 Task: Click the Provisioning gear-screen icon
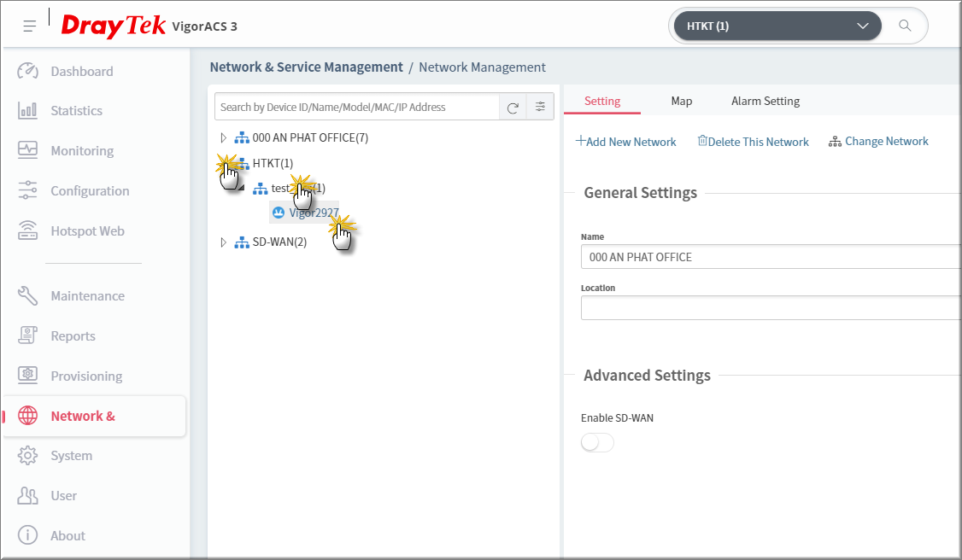(27, 375)
